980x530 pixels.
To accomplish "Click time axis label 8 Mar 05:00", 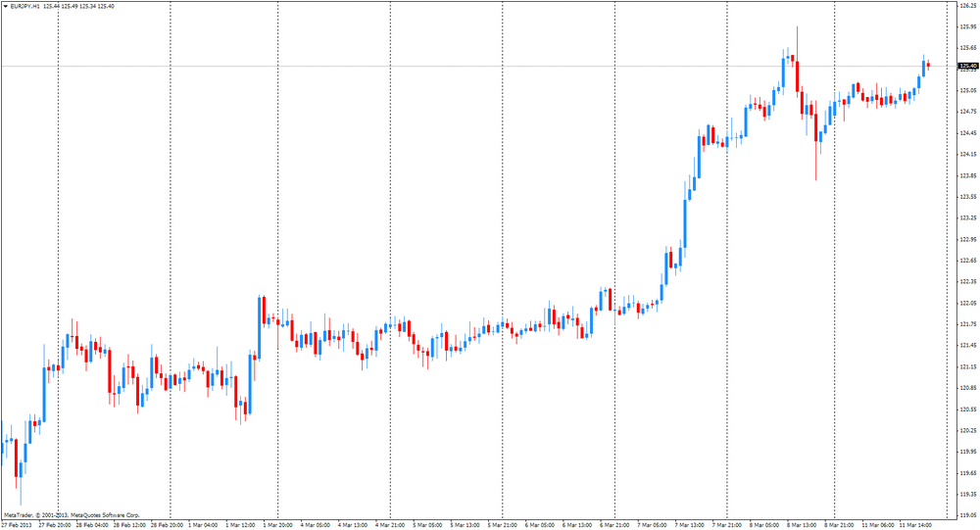I will [765, 525].
